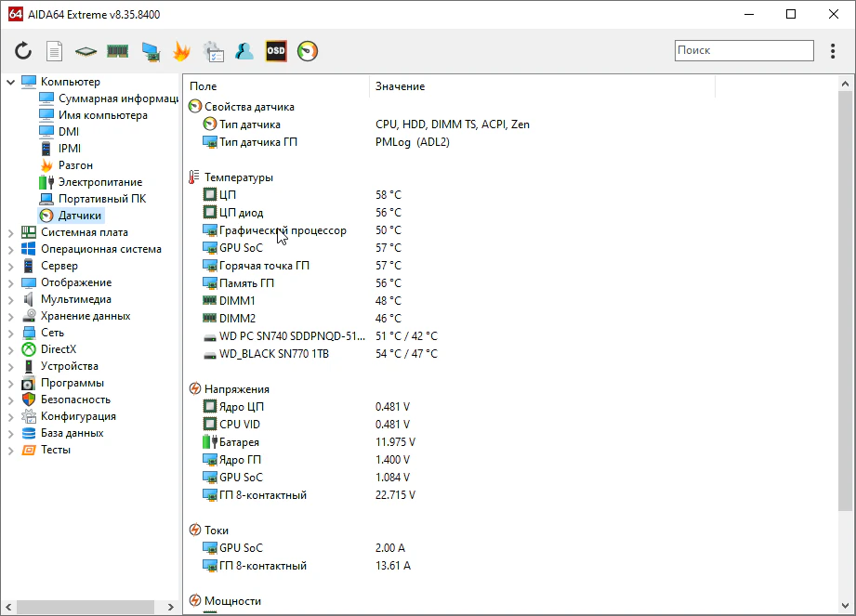Select the Мощности group header
Screen dimensions: 856x616
click(x=232, y=601)
